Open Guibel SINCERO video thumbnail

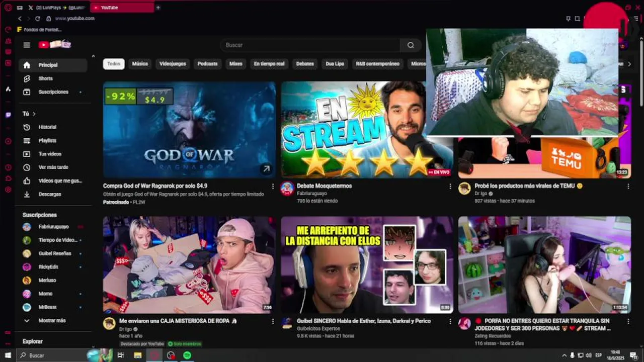(367, 265)
